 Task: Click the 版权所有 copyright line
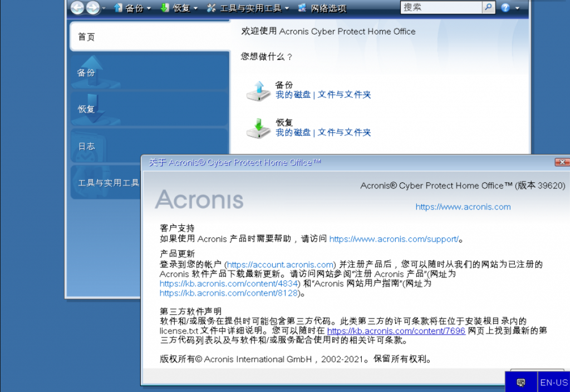[296, 359]
